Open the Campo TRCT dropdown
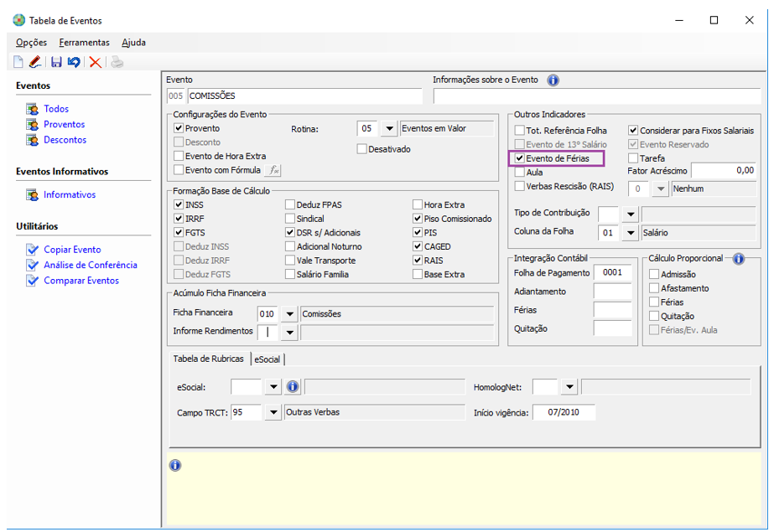Image resolution: width=774 pixels, height=532 pixels. point(273,412)
